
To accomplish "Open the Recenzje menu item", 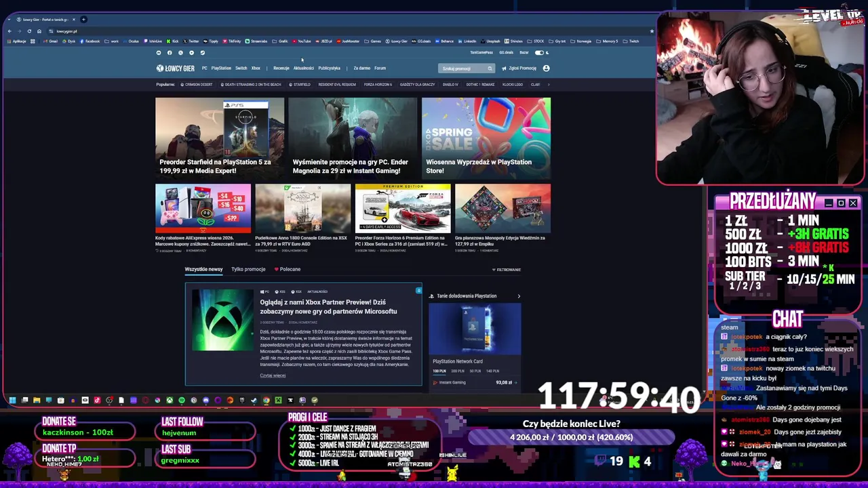I will (281, 68).
